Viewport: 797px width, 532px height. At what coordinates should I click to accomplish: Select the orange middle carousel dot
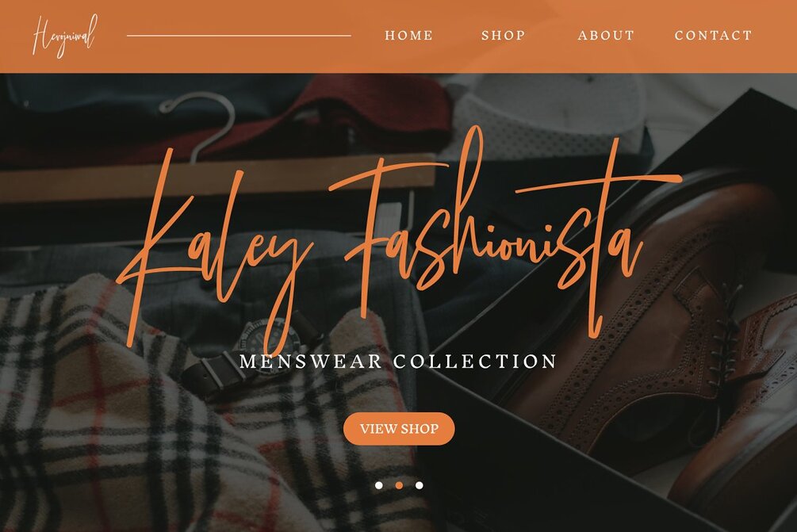(x=399, y=485)
